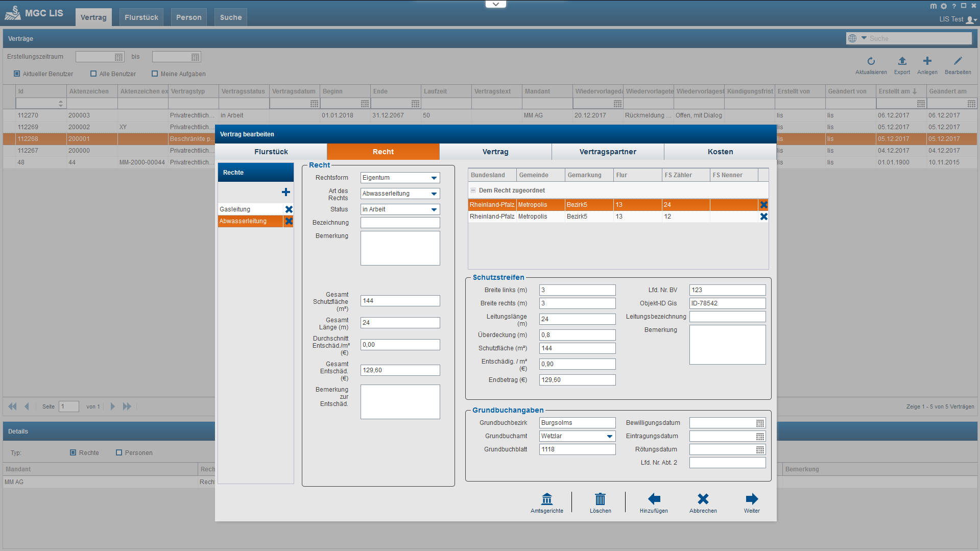Click the Amtsgerichte courthouse icon
Viewport: 980px width, 551px height.
[x=546, y=499]
